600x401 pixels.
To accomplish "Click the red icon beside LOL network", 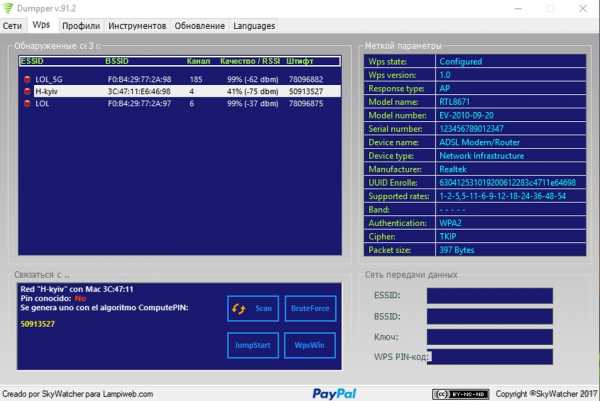I will pyautogui.click(x=27, y=104).
